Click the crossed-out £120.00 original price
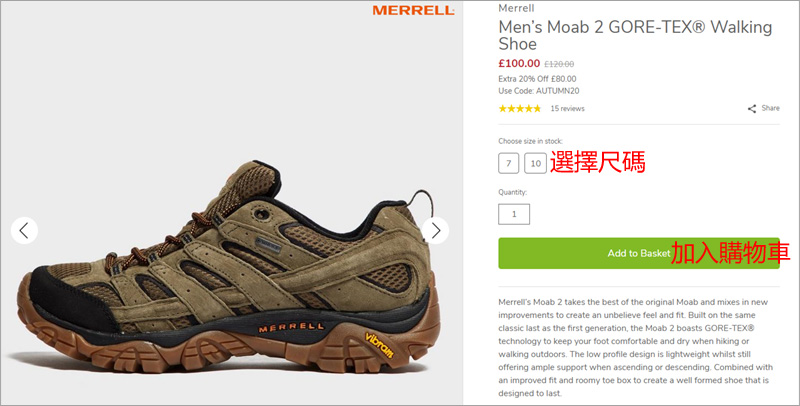800x406 pixels. [559, 64]
